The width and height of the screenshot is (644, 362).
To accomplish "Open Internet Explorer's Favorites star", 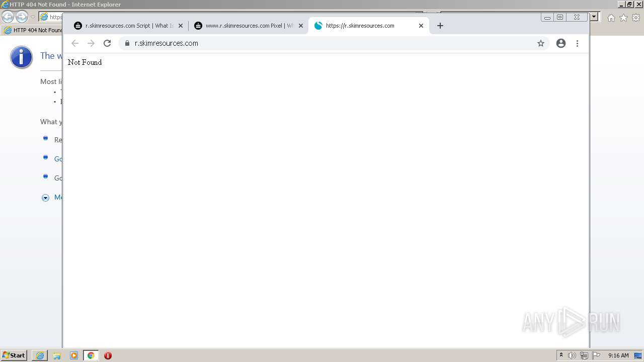I will 623,18.
